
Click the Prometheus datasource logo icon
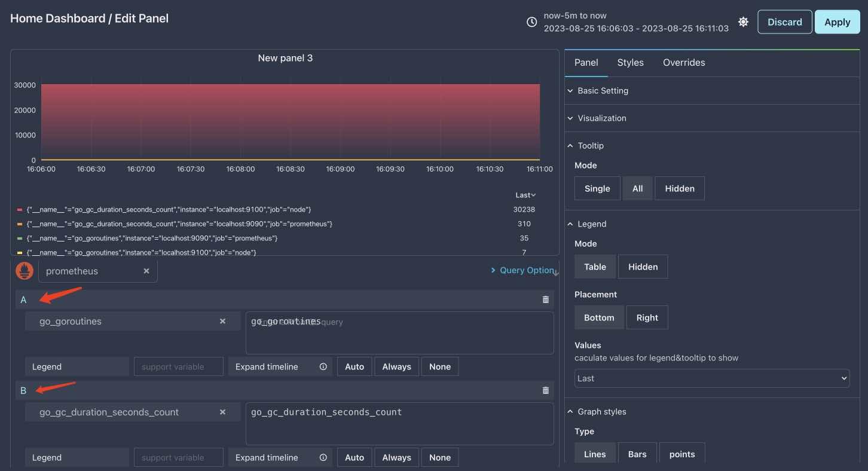point(25,271)
